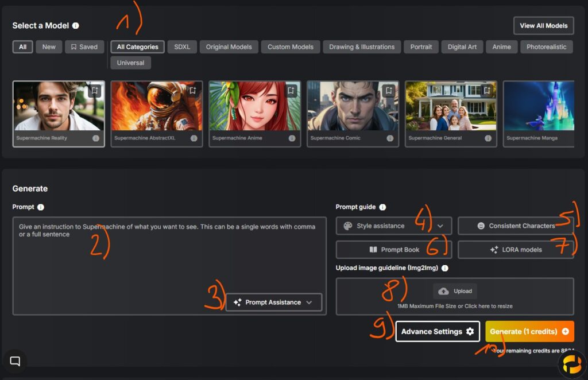The image size is (588, 380).
Task: Toggle the Saved models filter
Action: pyautogui.click(x=84, y=47)
